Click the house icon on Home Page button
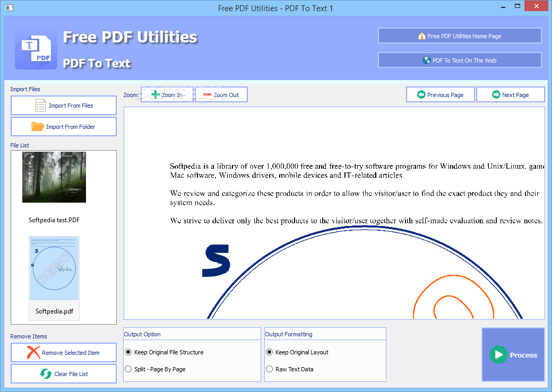 point(422,36)
